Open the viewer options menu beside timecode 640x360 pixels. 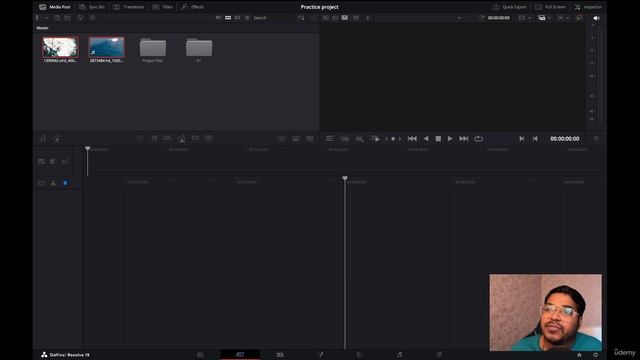(596, 139)
